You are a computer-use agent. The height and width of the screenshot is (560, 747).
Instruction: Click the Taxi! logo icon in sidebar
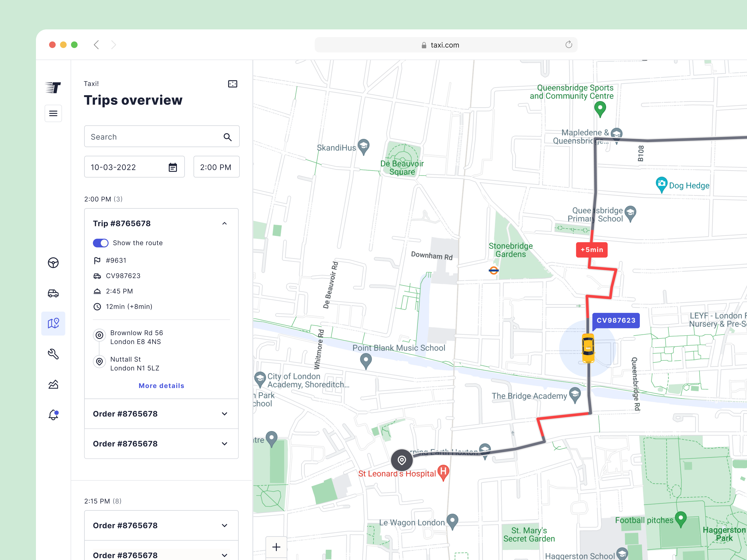point(53,87)
